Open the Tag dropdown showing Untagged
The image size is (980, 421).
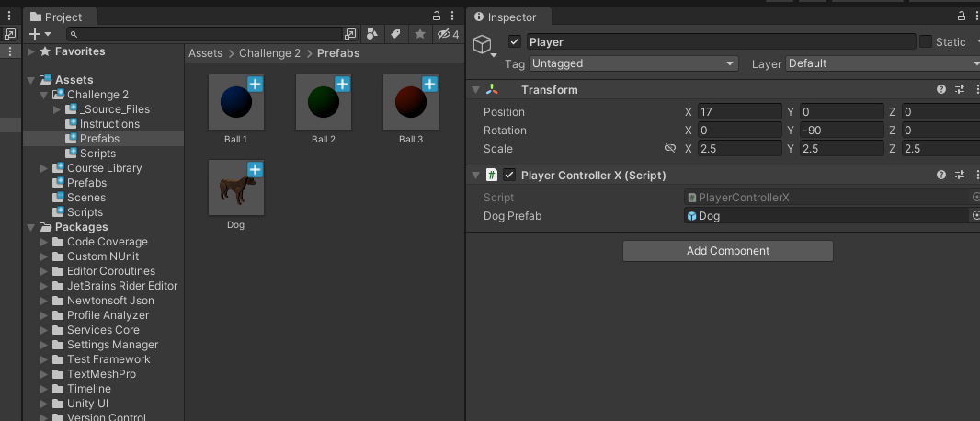(x=633, y=63)
